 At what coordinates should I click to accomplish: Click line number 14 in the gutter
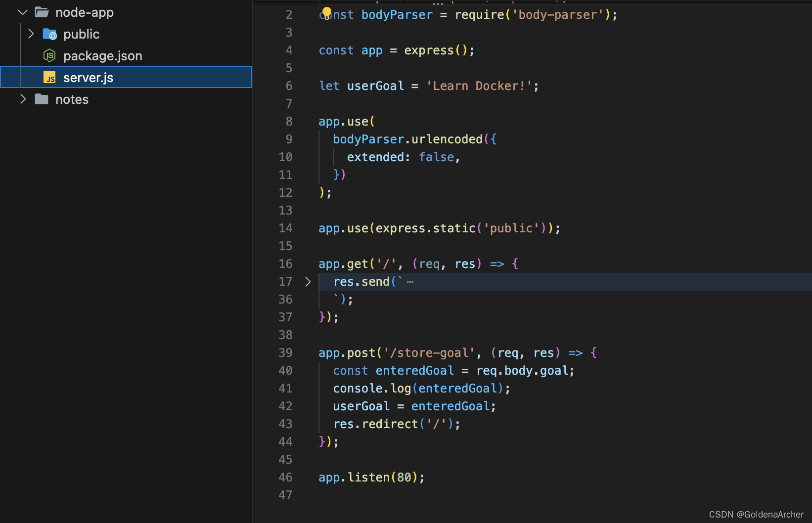coord(285,228)
